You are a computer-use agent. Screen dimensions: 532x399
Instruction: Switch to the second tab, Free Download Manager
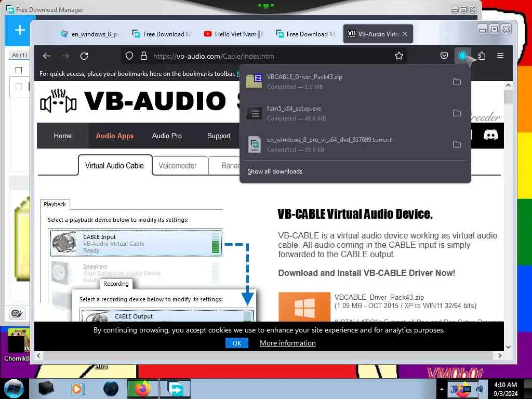point(162,34)
